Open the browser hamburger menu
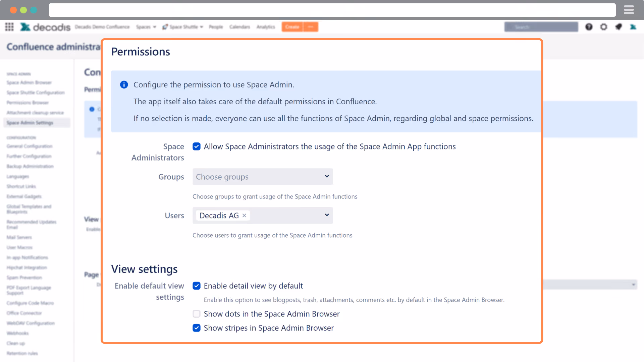Image resolution: width=644 pixels, height=362 pixels. (x=629, y=10)
